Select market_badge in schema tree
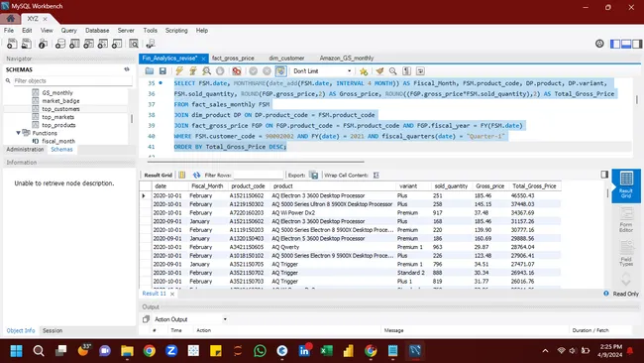Viewport: 644px width, 363px height. coord(60,101)
